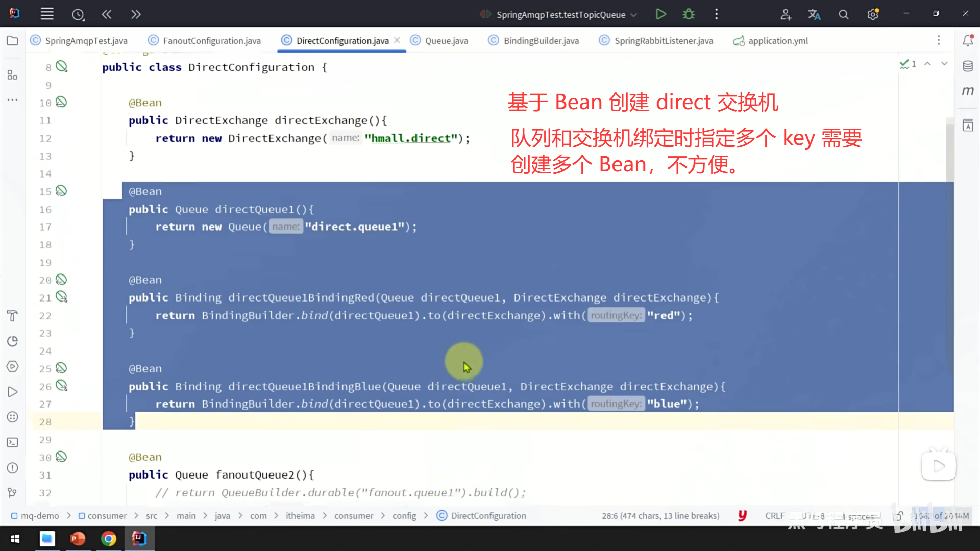Open the Notifications bell
Viewport: 980px width, 551px height.
click(x=968, y=41)
